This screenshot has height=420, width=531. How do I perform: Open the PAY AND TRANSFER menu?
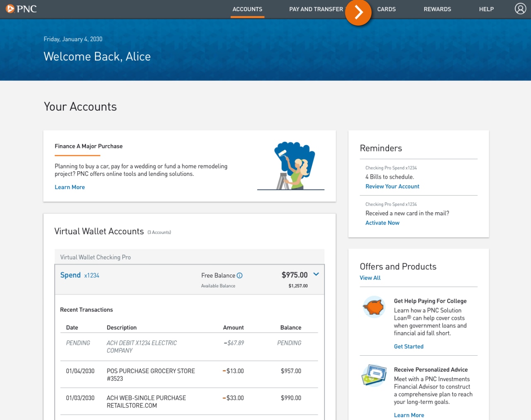316,9
